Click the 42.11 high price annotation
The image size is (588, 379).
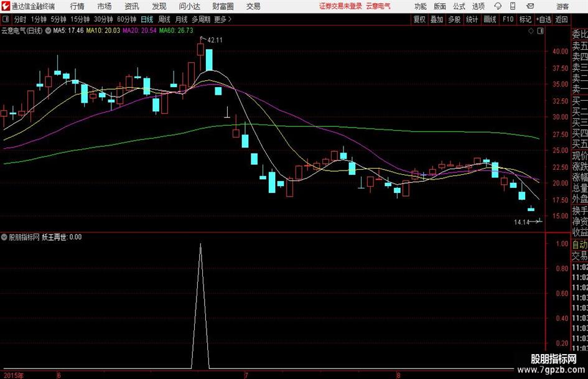[x=215, y=40]
